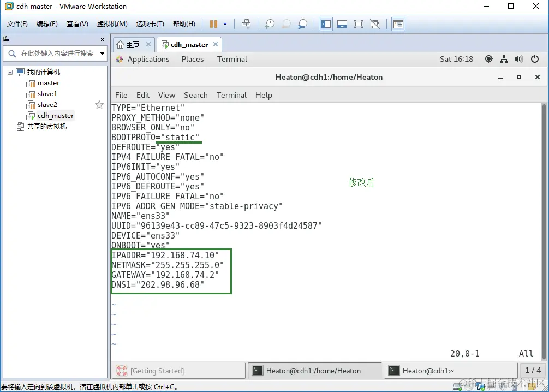Switch to Heaton@cdh1:/home/Heaton taskbar window
Image resolution: width=549 pixels, height=392 pixels.
point(314,371)
